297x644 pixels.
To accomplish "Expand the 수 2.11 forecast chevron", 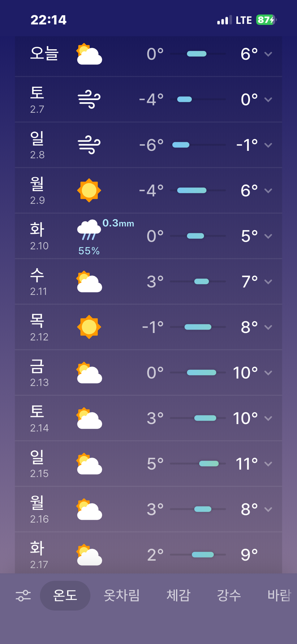I will pos(268,282).
